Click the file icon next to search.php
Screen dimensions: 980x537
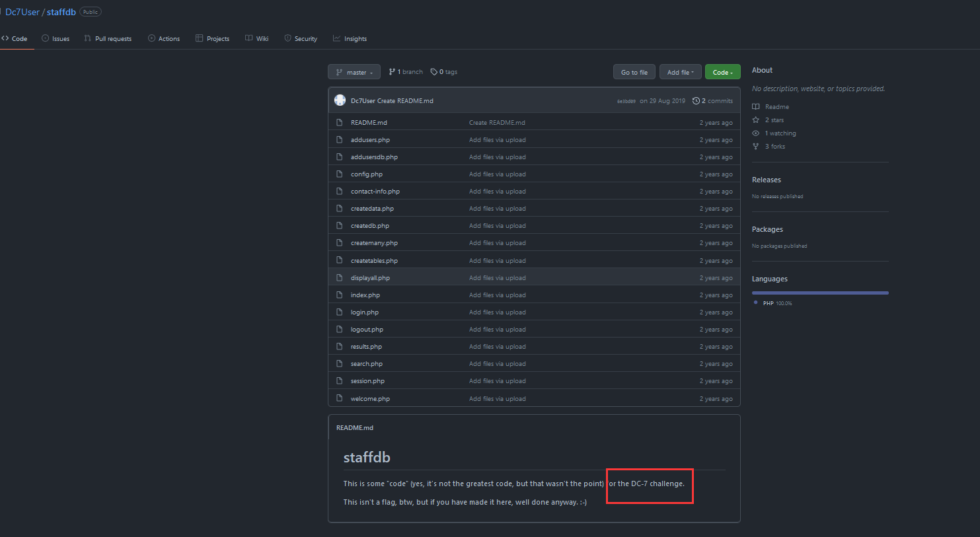(x=339, y=364)
